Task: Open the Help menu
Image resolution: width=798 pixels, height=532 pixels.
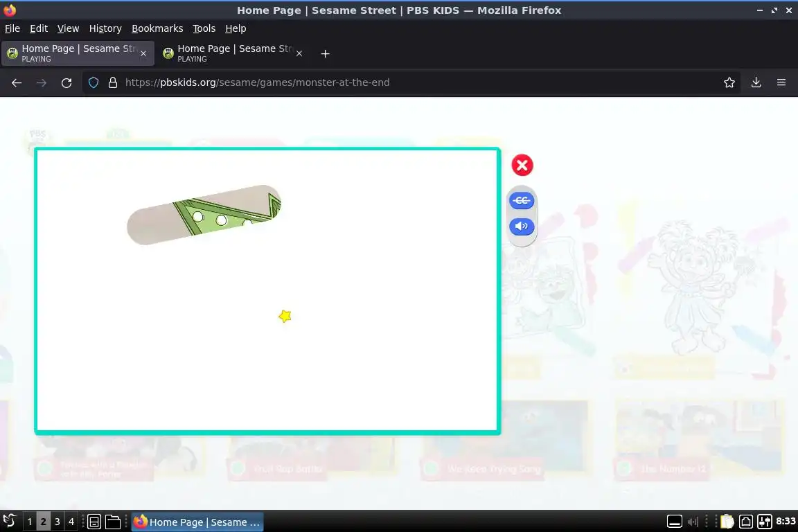Action: click(x=236, y=28)
